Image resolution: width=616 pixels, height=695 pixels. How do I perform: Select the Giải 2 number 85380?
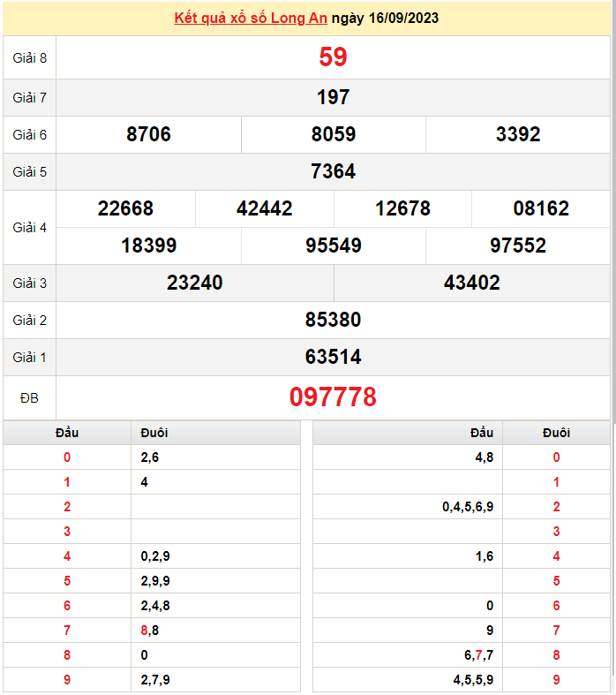coord(333,320)
